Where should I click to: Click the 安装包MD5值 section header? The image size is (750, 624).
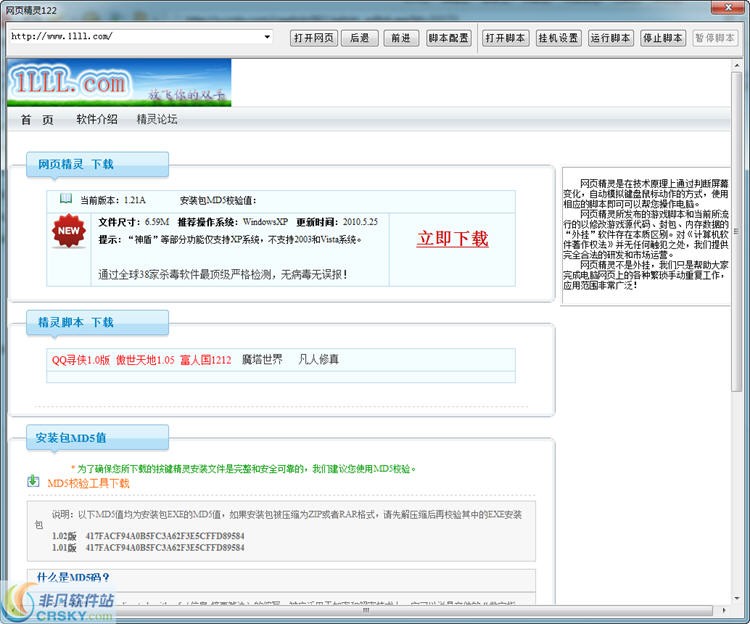pyautogui.click(x=97, y=438)
